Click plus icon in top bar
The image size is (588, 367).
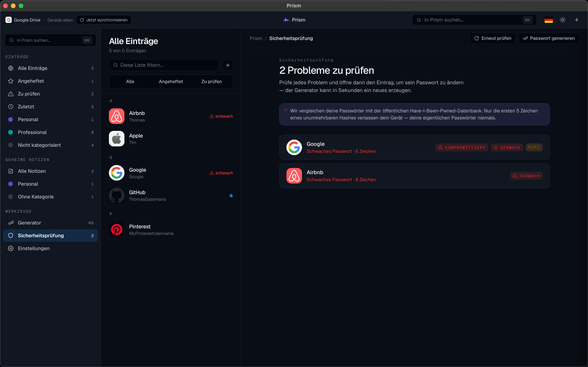tap(577, 20)
